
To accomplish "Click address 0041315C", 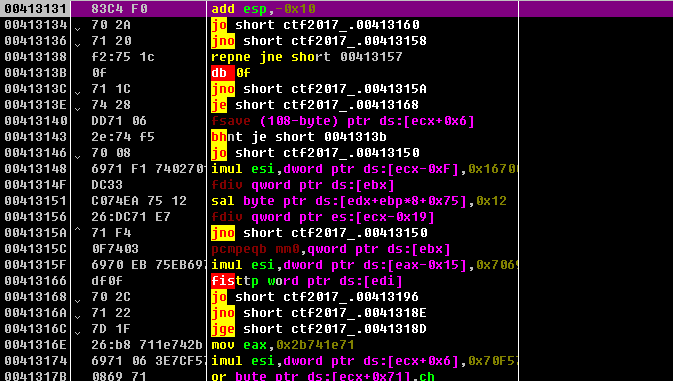I will pyautogui.click(x=36, y=249).
